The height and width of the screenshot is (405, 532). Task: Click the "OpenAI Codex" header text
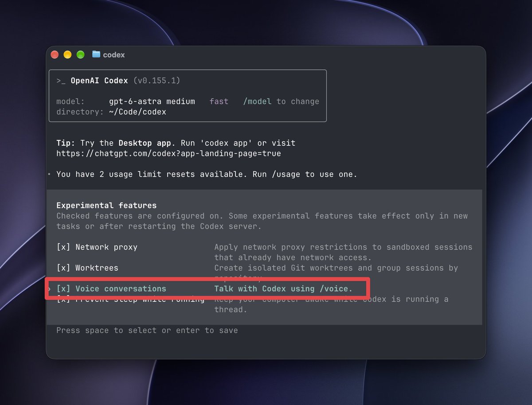pyautogui.click(x=99, y=81)
